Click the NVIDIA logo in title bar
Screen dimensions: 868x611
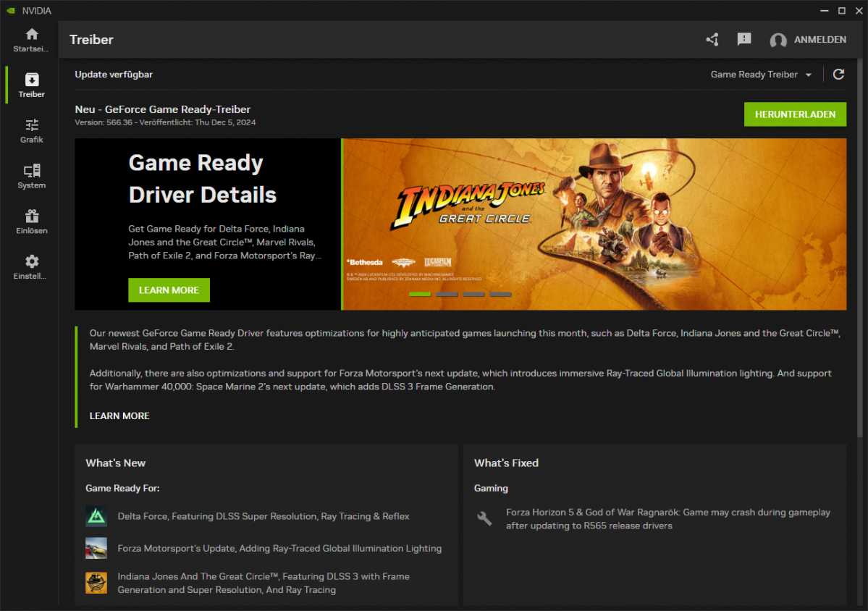(11, 11)
